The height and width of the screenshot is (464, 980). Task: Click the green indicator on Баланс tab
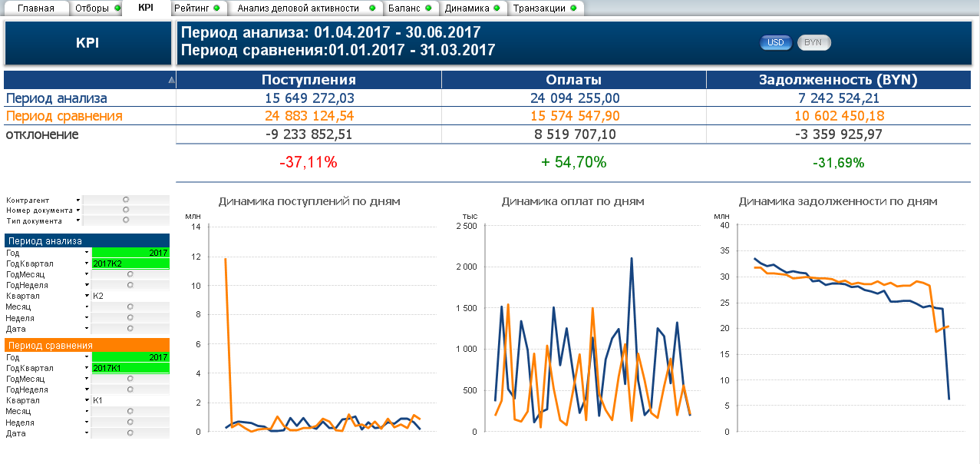point(431,8)
